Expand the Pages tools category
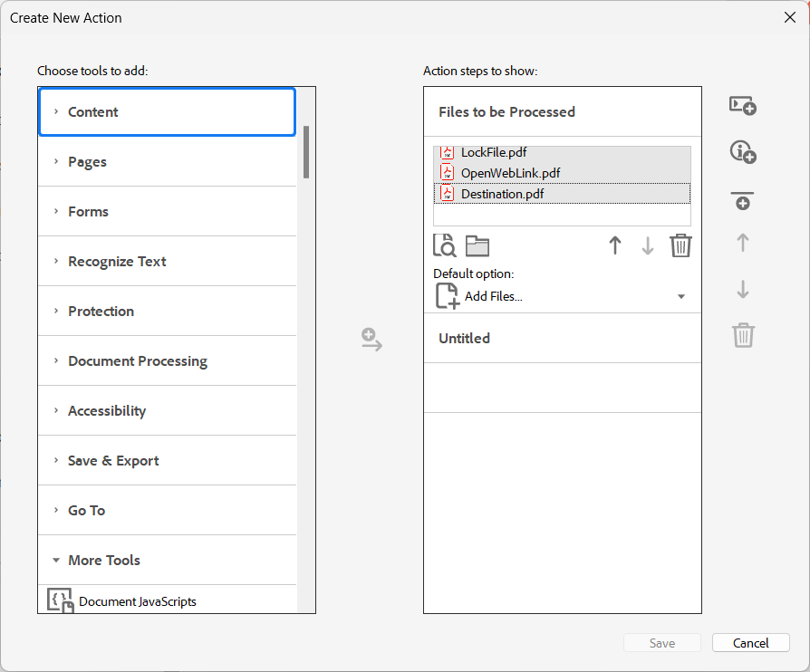Screen dimensions: 810x672 pos(87,162)
